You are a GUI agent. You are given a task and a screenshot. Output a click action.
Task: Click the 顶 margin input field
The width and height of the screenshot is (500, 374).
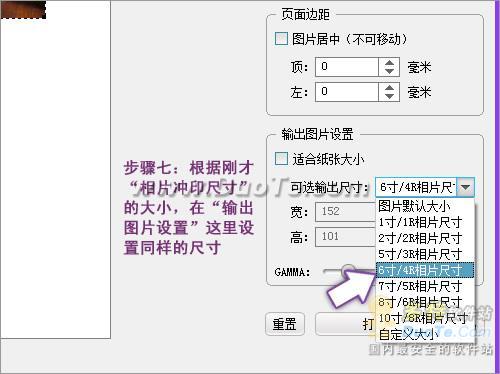[347, 67]
